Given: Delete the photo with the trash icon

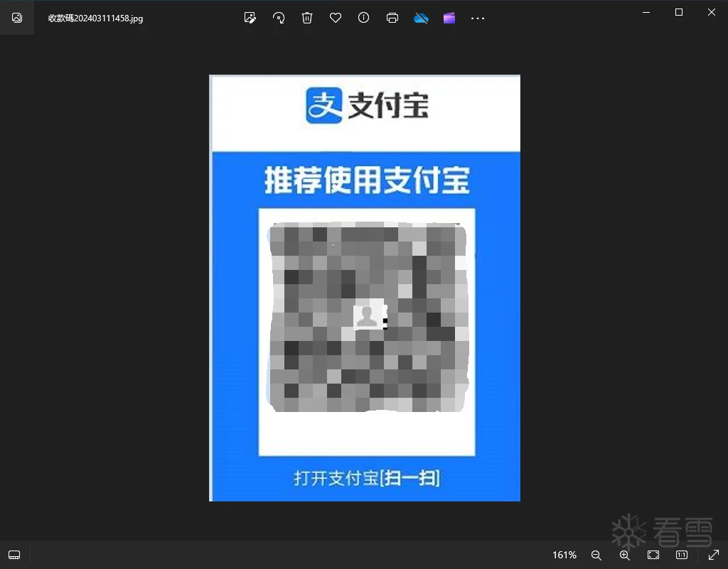Looking at the screenshot, I should [307, 18].
